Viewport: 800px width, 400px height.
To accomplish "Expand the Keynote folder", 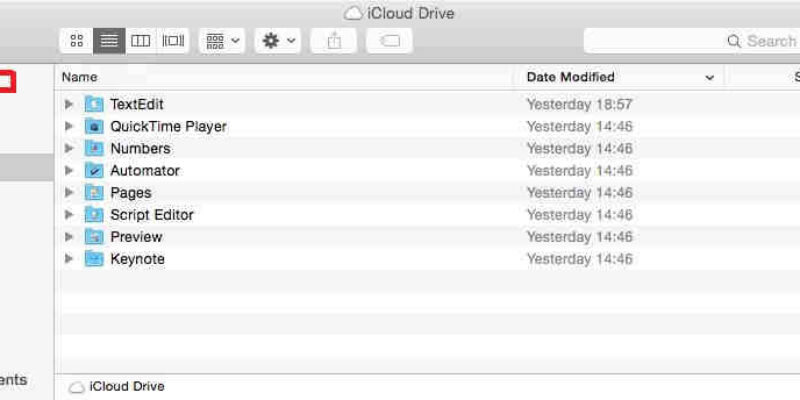I will (69, 259).
